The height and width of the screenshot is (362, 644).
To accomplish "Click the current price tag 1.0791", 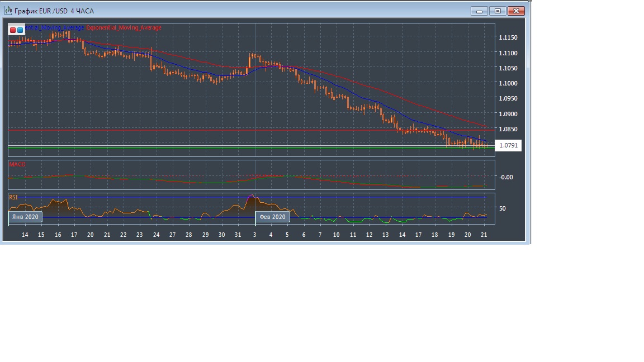I will [x=508, y=146].
